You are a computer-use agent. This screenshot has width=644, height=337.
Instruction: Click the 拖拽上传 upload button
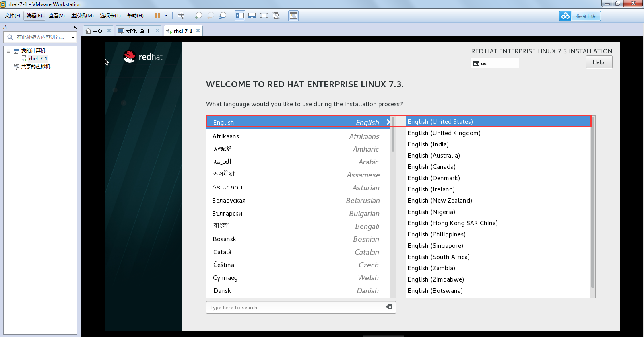[x=586, y=16]
